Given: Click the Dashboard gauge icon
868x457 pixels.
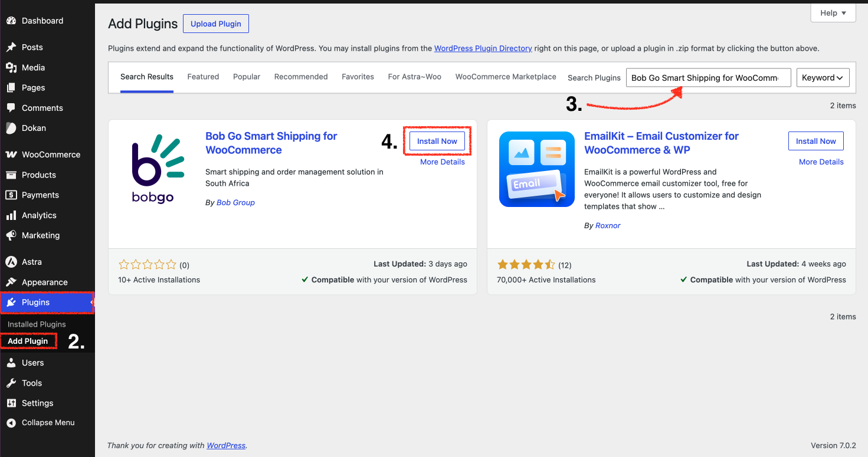Looking at the screenshot, I should pyautogui.click(x=11, y=21).
